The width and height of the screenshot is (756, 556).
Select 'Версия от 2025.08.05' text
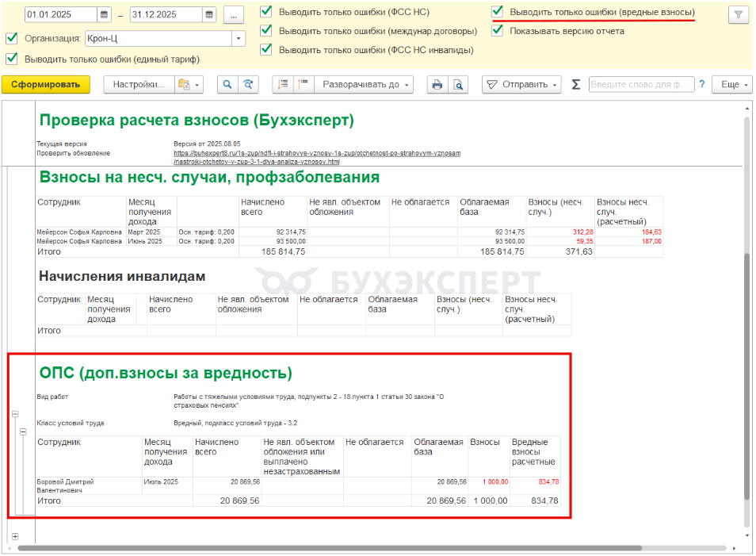pos(207,144)
